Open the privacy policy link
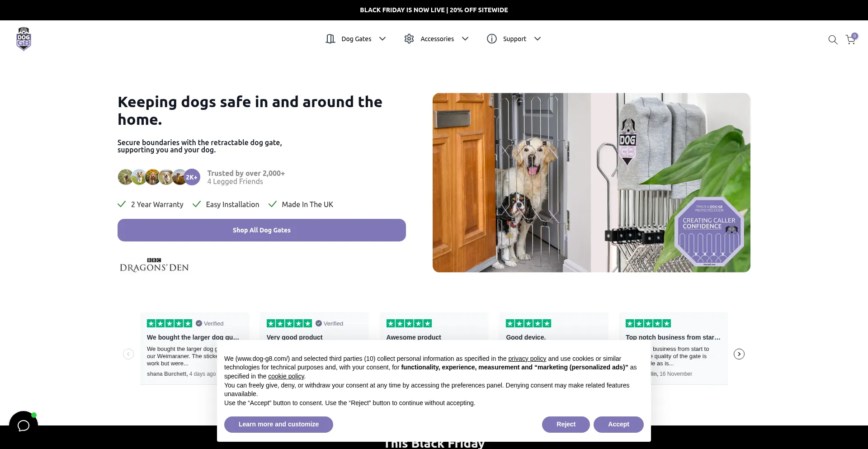 tap(527, 359)
